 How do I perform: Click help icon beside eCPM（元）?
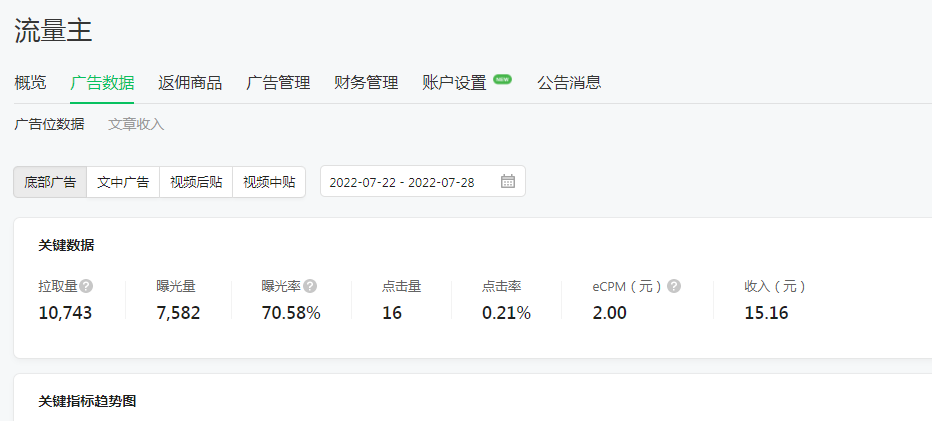coord(673,287)
